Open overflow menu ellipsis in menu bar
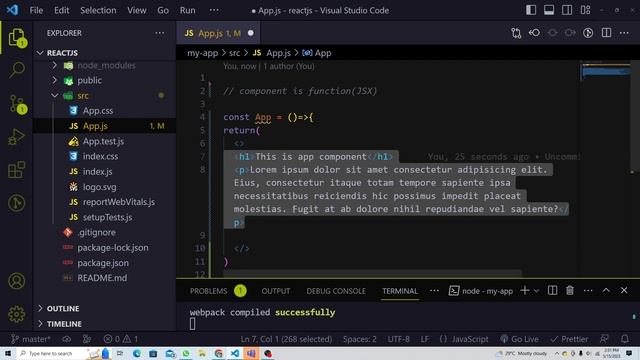The height and width of the screenshot is (360, 640). [x=214, y=10]
